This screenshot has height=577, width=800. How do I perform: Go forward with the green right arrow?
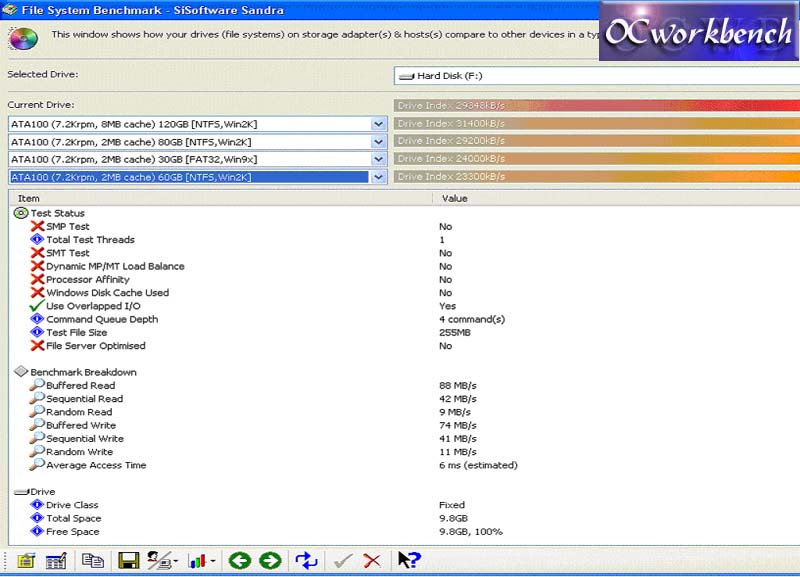point(270,561)
